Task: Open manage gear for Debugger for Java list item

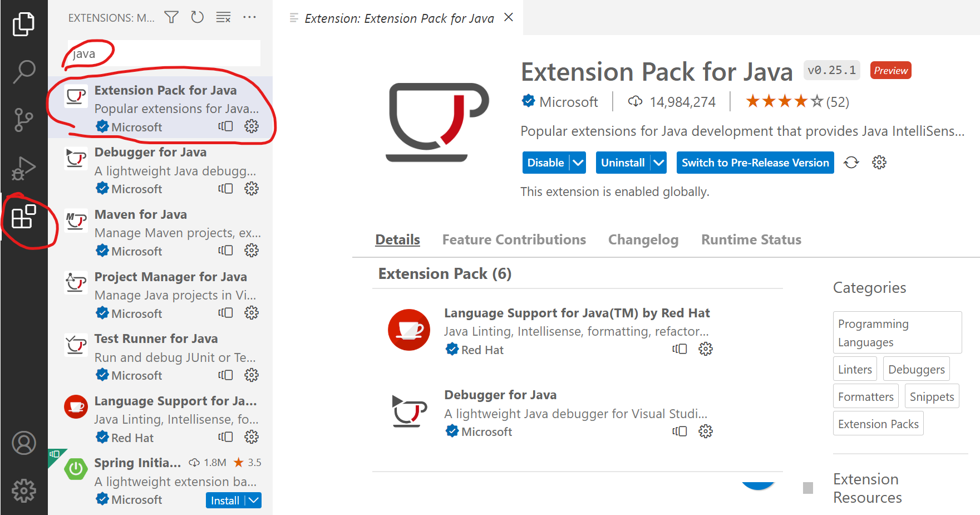Action: point(252,189)
